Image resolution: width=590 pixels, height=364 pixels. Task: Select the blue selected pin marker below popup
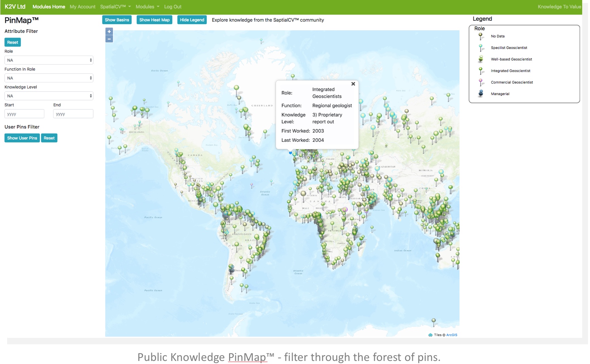(x=290, y=153)
